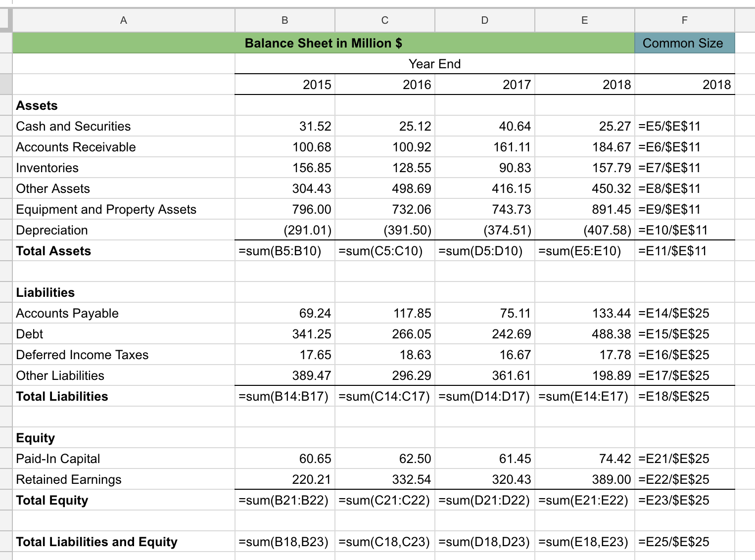Select the =E25/$E$25 formula cell
755x560 pixels.
tap(685, 542)
